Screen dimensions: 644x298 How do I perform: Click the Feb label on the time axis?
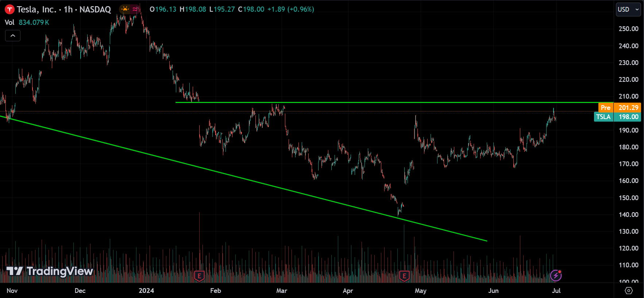[x=216, y=291]
